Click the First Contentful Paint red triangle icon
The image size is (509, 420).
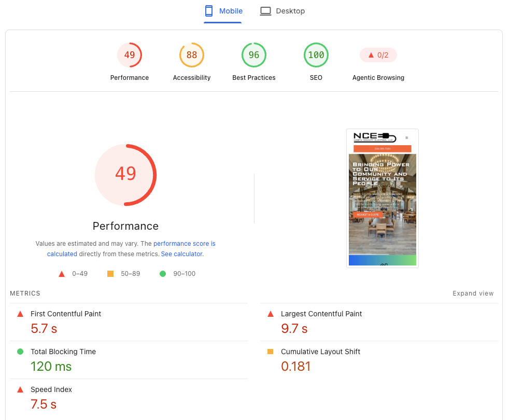[20, 314]
